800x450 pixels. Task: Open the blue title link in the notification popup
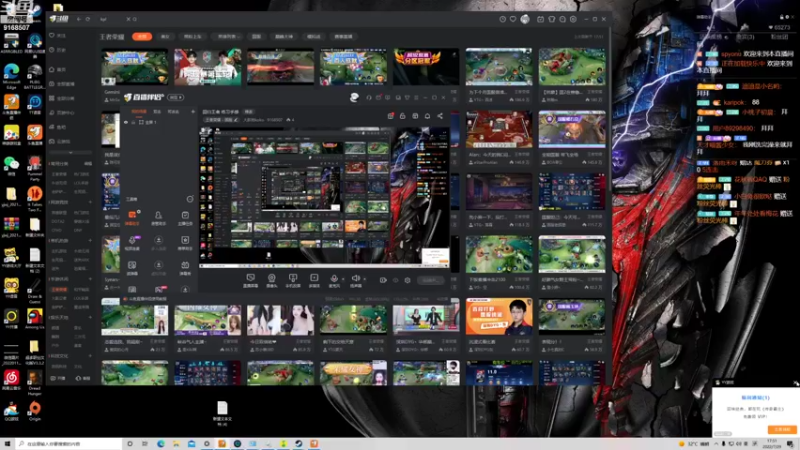click(x=755, y=397)
